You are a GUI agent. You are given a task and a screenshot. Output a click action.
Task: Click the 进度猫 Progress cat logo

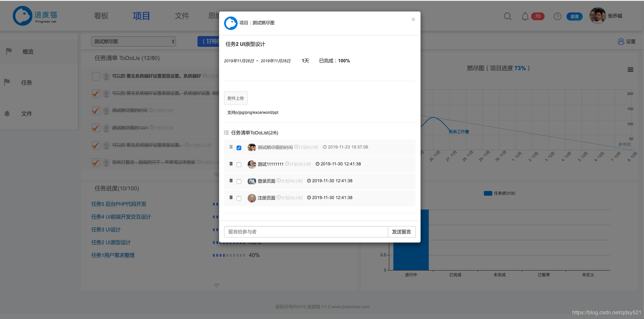(35, 16)
